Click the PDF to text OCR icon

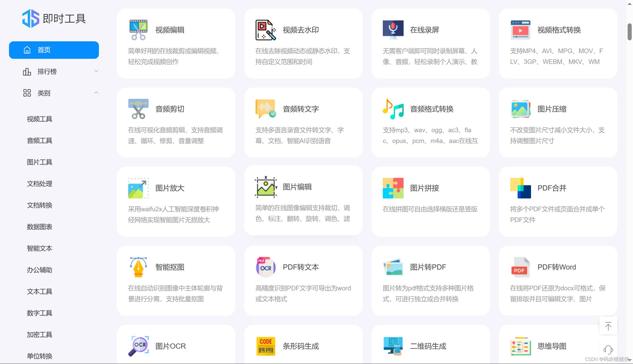[x=266, y=267]
